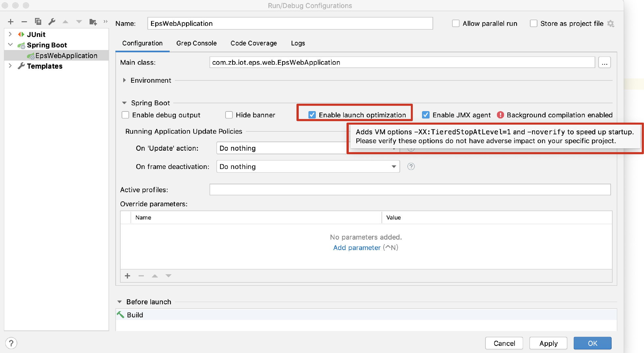
Task: Remove the selected configuration with minus icon
Action: (24, 22)
